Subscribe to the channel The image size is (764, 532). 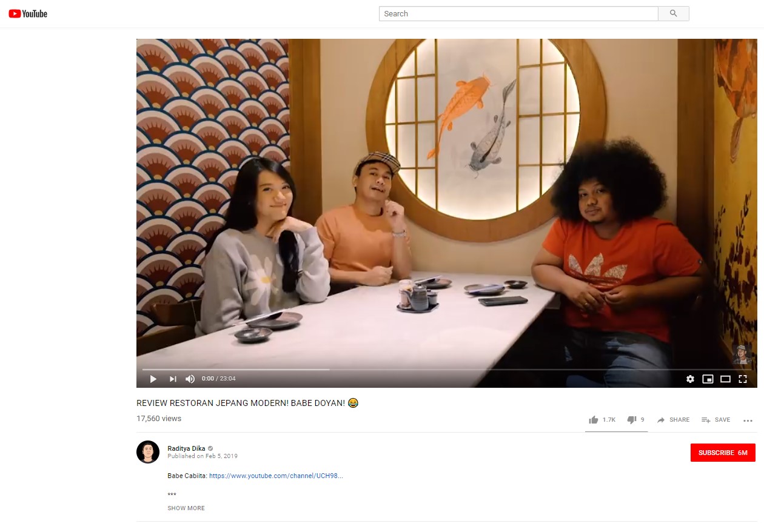[722, 453]
